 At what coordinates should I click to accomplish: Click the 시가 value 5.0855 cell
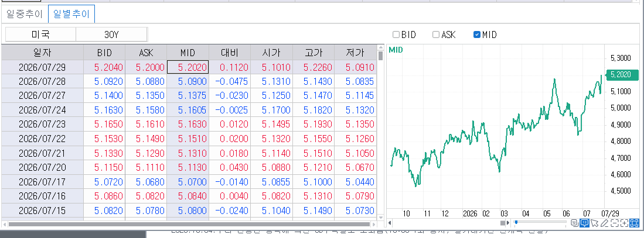click(x=271, y=182)
